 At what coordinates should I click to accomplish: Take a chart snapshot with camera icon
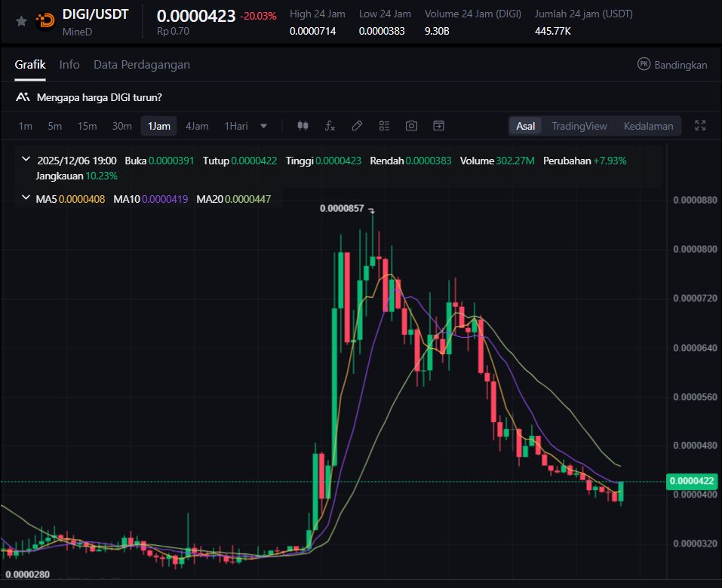[411, 126]
